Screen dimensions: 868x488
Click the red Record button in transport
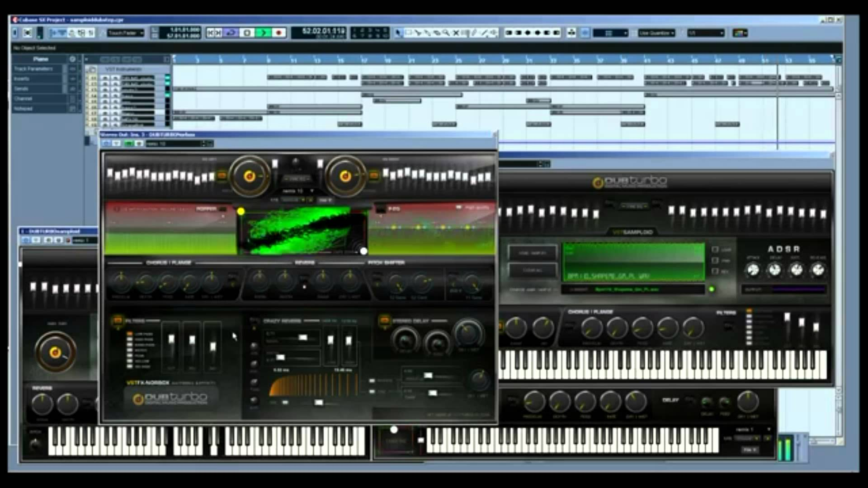coord(278,33)
